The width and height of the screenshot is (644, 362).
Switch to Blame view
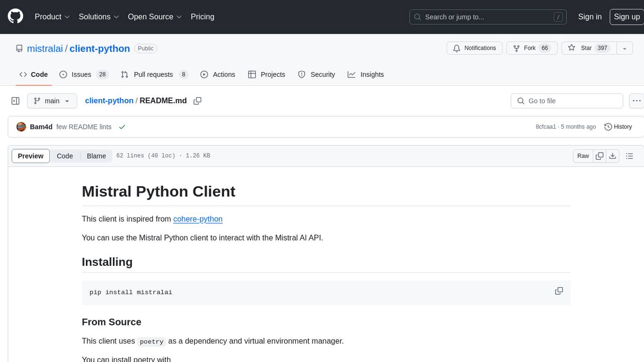(96, 156)
